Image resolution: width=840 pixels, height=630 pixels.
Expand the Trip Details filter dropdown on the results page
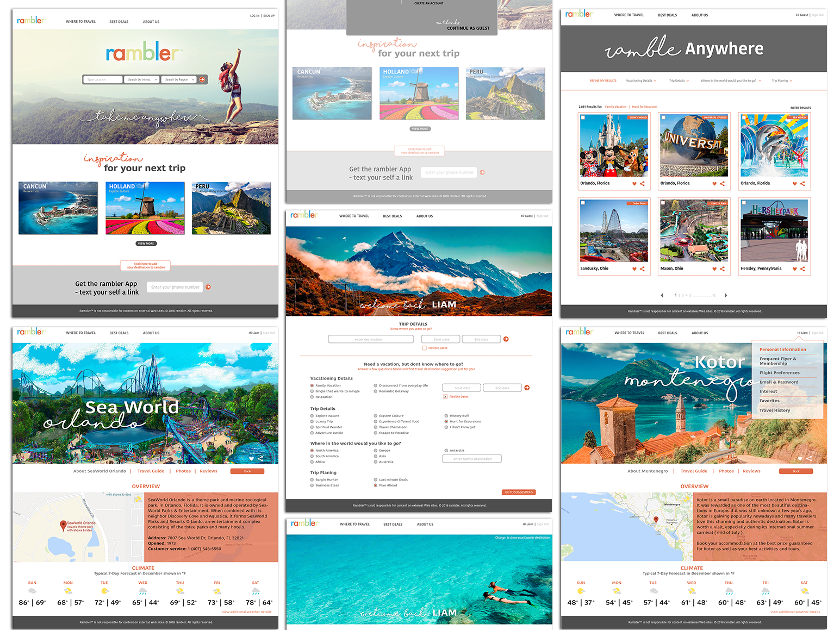click(679, 80)
